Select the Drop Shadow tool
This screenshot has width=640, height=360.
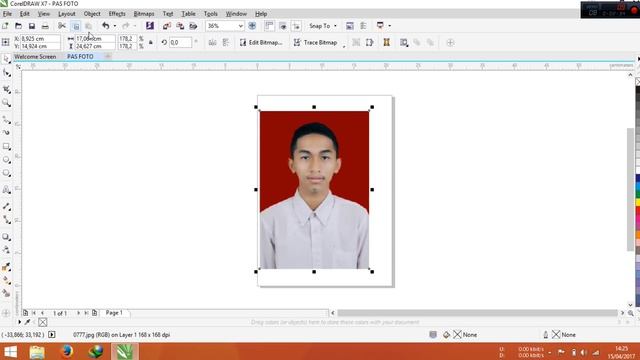click(x=6, y=237)
